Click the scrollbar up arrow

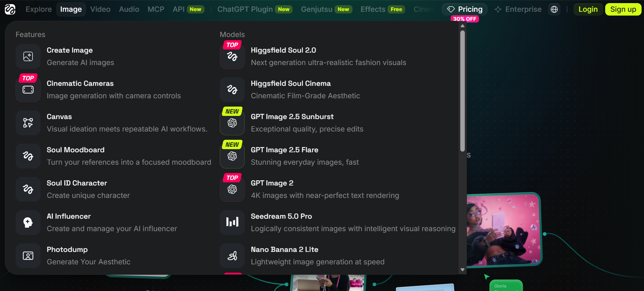click(x=462, y=26)
